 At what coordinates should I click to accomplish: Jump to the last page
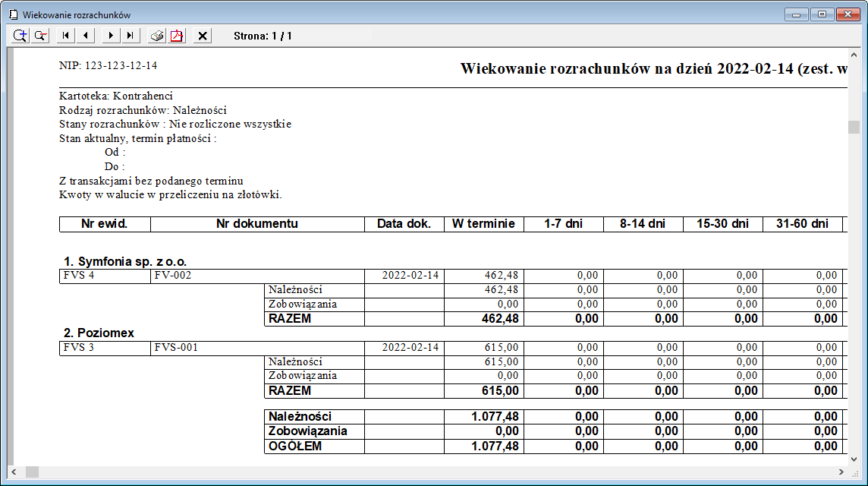click(x=131, y=36)
